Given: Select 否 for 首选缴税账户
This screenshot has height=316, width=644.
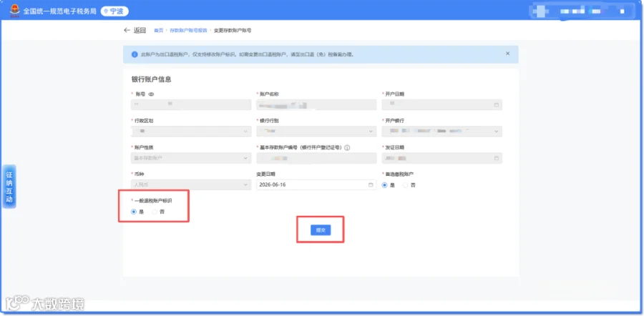Looking at the screenshot, I should pyautogui.click(x=406, y=185).
